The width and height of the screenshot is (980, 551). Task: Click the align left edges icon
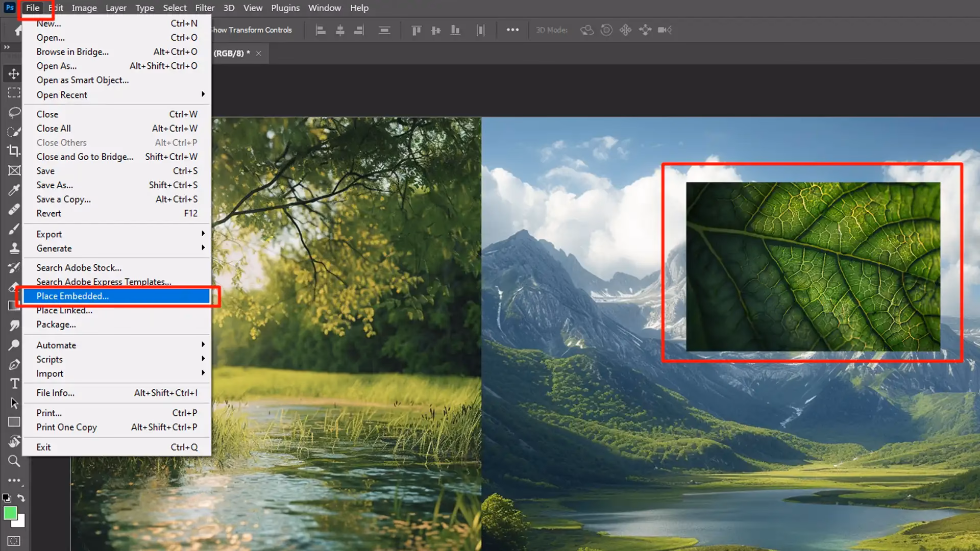pos(321,30)
